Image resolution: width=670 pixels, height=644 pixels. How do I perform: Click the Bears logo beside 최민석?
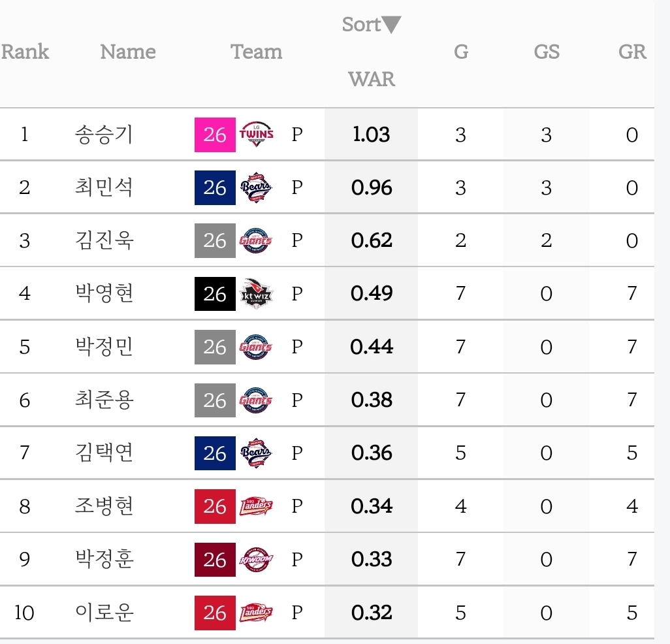tap(256, 187)
